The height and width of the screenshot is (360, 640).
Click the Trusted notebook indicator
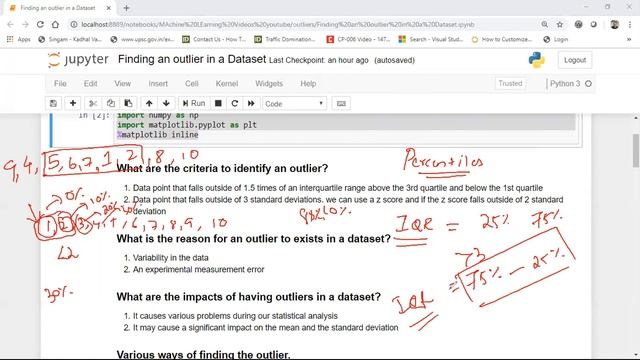(x=510, y=83)
